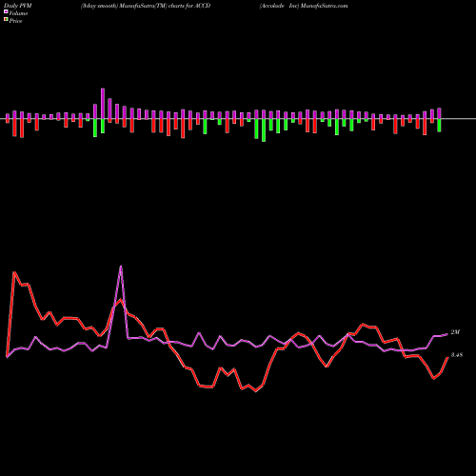Click the '(3day smooth) MunafaSutra(TM) charts for ACCD' heading

click(146, 6)
